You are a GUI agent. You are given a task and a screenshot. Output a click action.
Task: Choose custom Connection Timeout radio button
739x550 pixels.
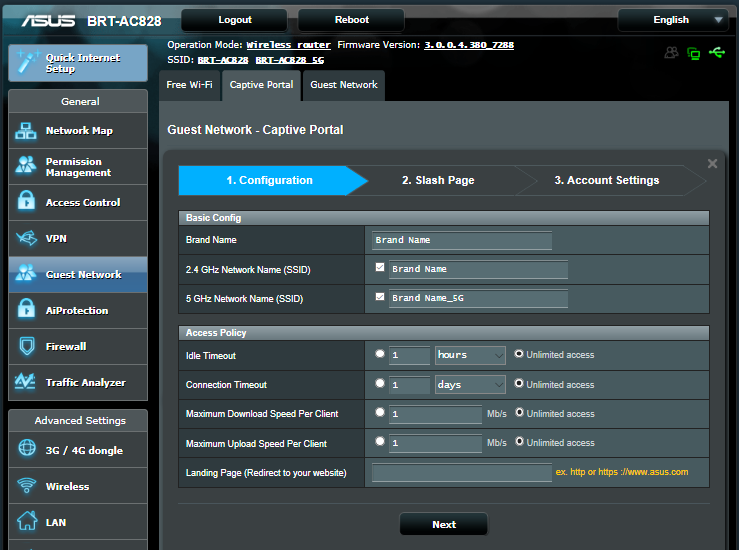click(380, 384)
